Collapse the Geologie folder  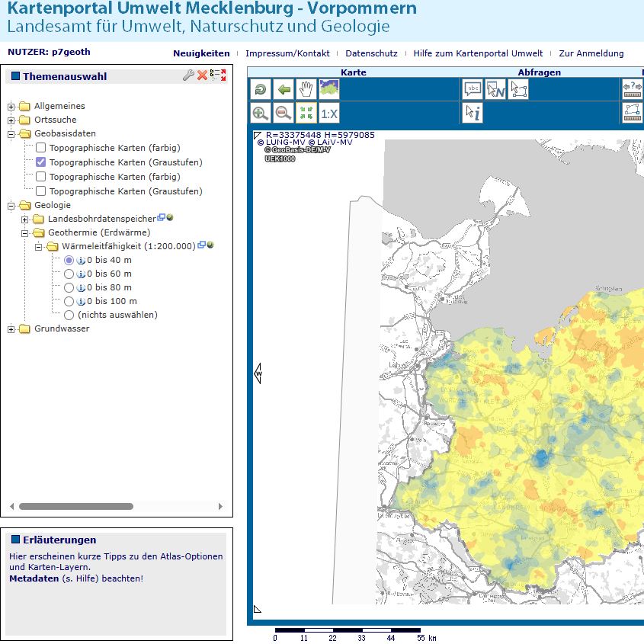click(11, 206)
